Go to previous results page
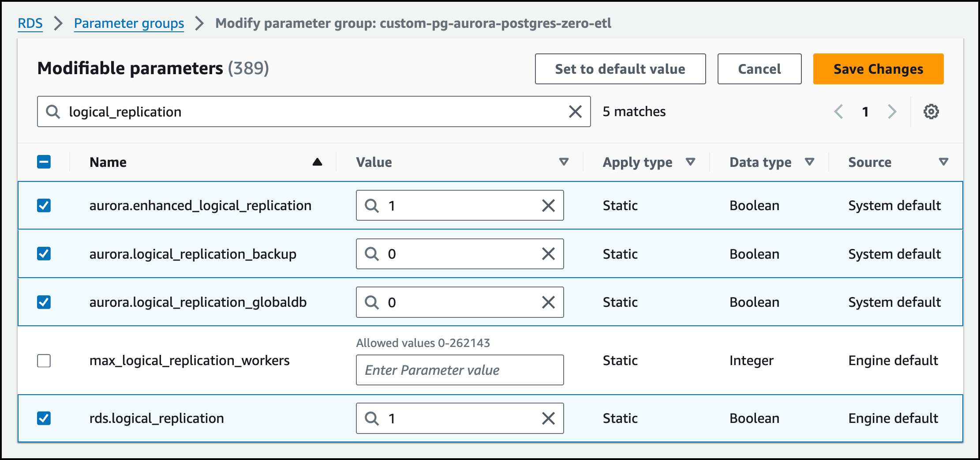Image resolution: width=980 pixels, height=460 pixels. [839, 112]
